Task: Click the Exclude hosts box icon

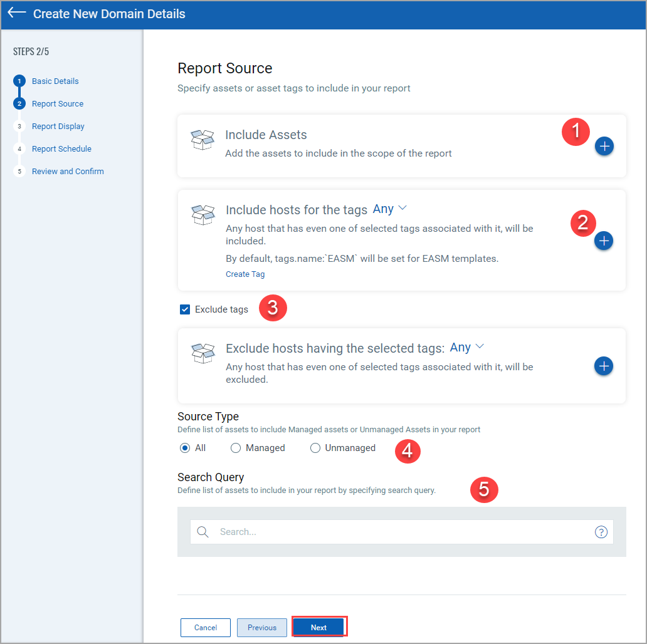Action: tap(203, 353)
